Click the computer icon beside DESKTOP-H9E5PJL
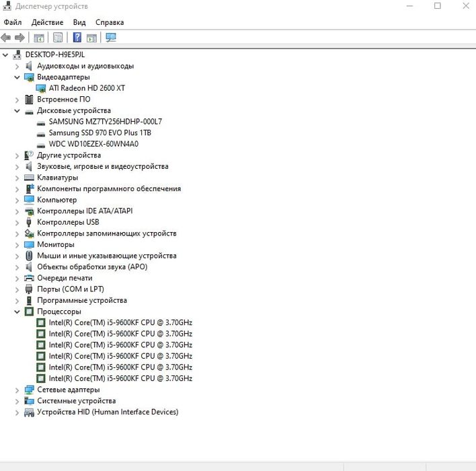The image size is (476, 471). 17,55
